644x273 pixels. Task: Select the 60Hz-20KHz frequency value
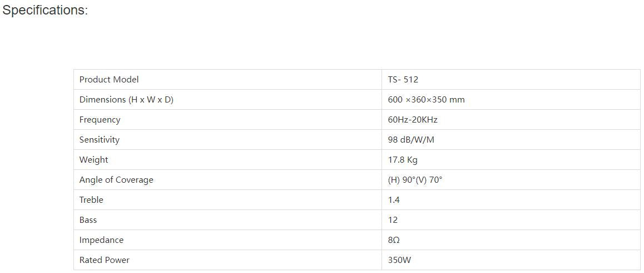(x=413, y=120)
